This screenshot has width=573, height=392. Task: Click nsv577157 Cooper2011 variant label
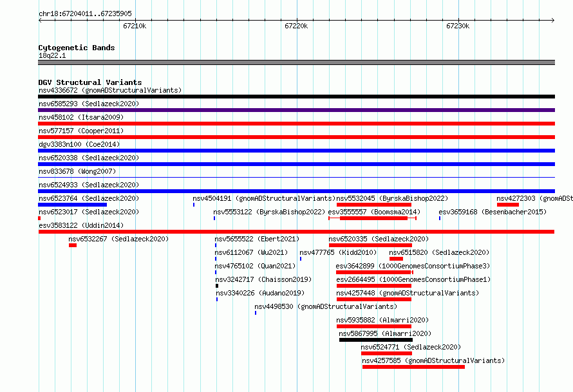point(81,131)
